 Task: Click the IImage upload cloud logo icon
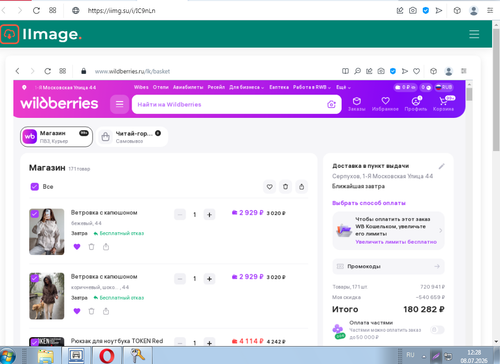pyautogui.click(x=9, y=34)
